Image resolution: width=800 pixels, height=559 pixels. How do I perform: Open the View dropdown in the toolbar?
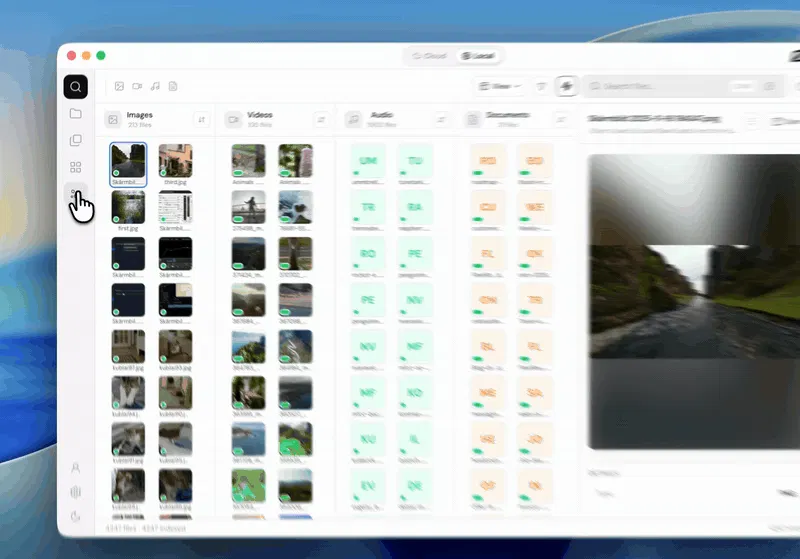point(499,86)
